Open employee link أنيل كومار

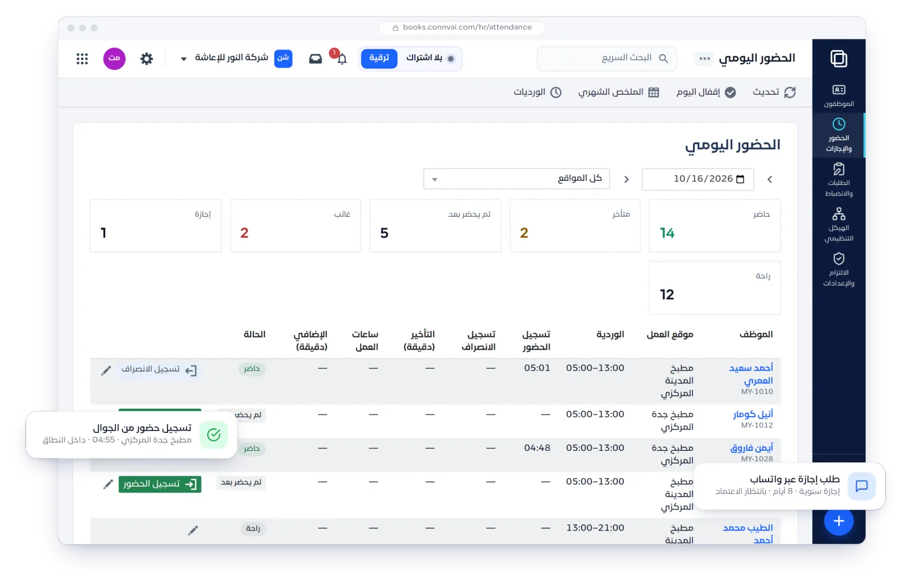[x=753, y=414]
